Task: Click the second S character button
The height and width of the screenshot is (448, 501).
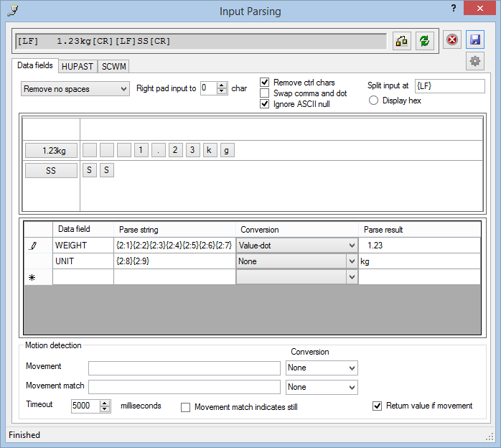Action: click(x=107, y=170)
